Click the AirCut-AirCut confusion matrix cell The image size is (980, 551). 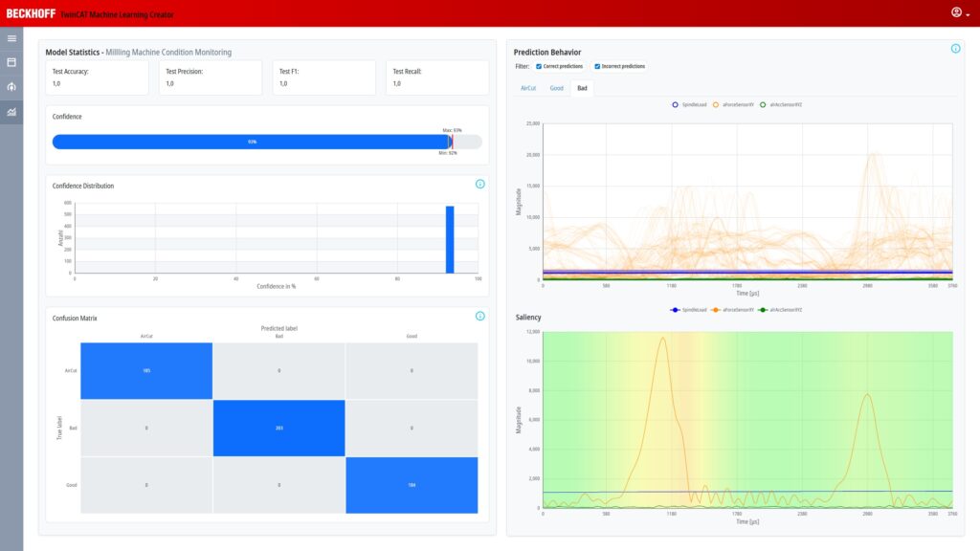pos(146,369)
